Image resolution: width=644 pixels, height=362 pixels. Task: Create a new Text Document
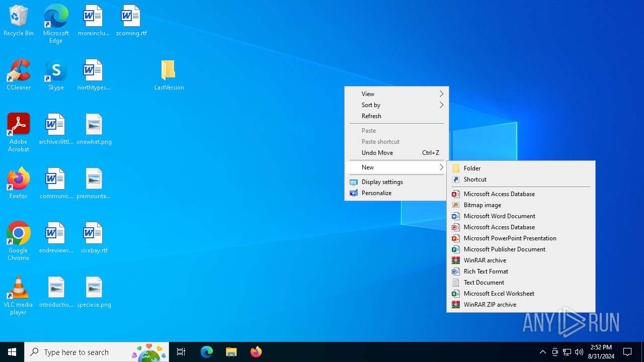pyautogui.click(x=521, y=283)
